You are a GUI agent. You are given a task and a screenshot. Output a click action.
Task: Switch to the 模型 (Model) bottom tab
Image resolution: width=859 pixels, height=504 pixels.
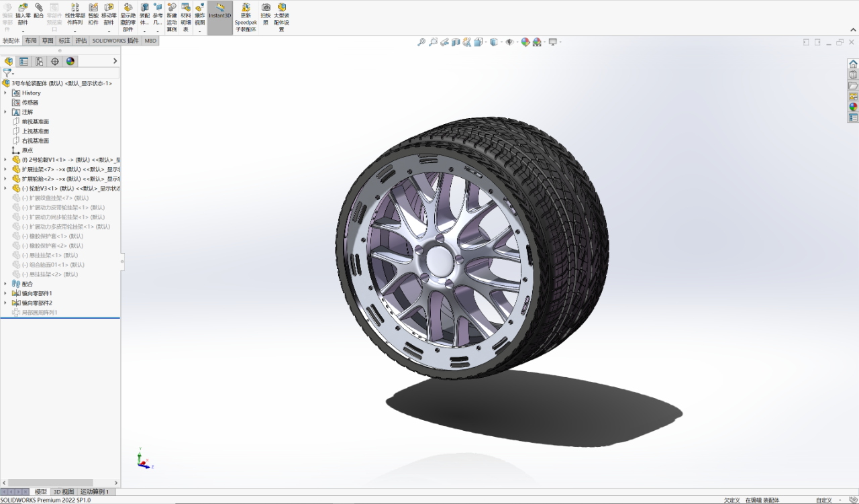[x=41, y=492]
